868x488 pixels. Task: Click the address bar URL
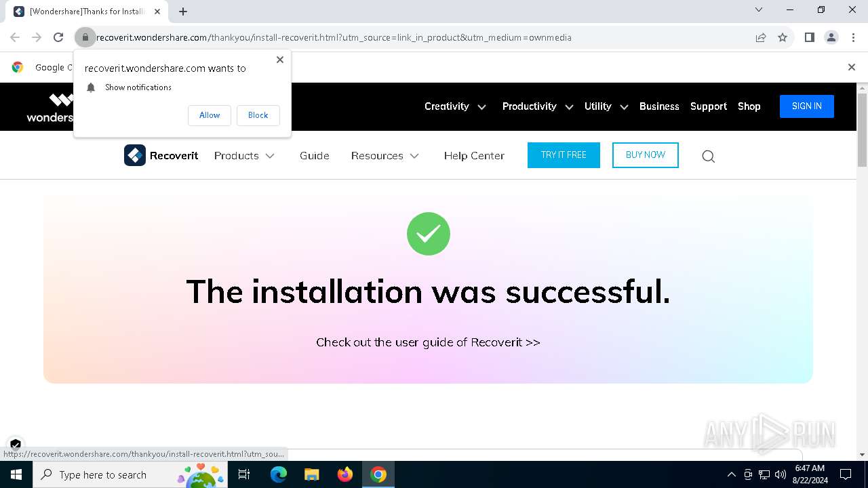tap(334, 37)
